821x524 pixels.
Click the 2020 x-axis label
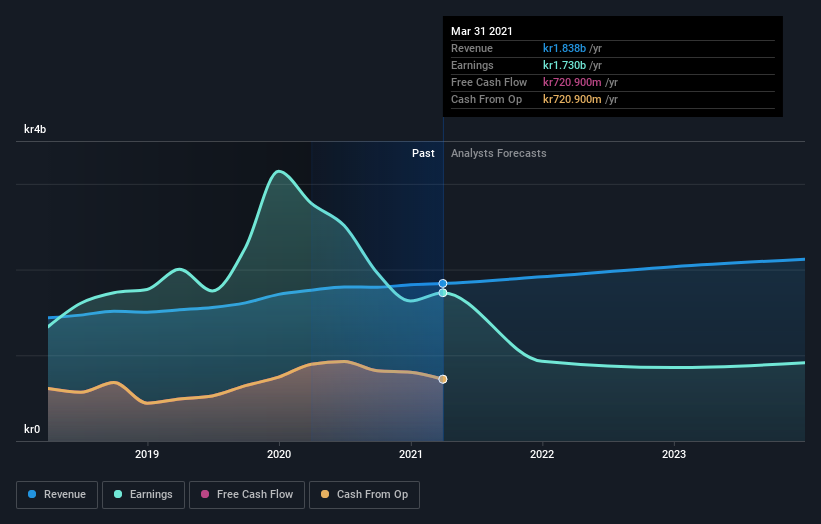279,454
